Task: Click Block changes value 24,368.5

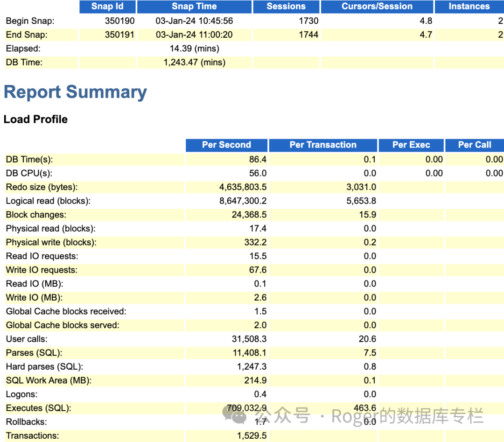Action: [x=249, y=215]
